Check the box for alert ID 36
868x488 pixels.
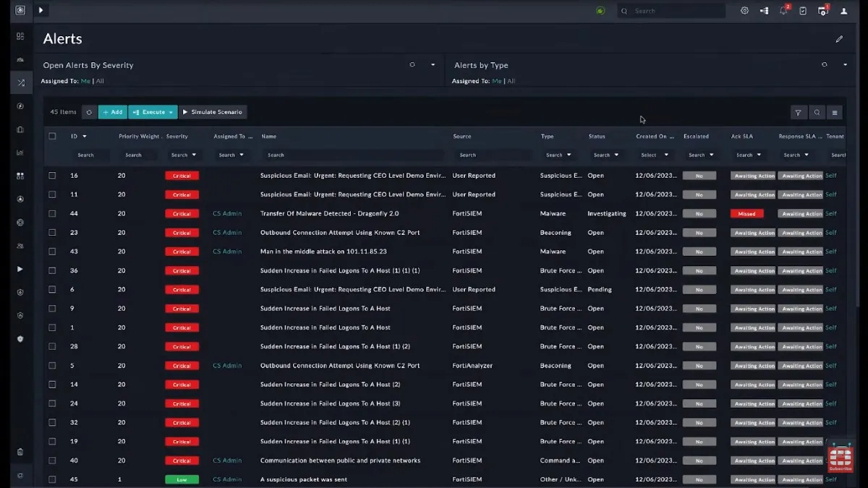pyautogui.click(x=52, y=270)
